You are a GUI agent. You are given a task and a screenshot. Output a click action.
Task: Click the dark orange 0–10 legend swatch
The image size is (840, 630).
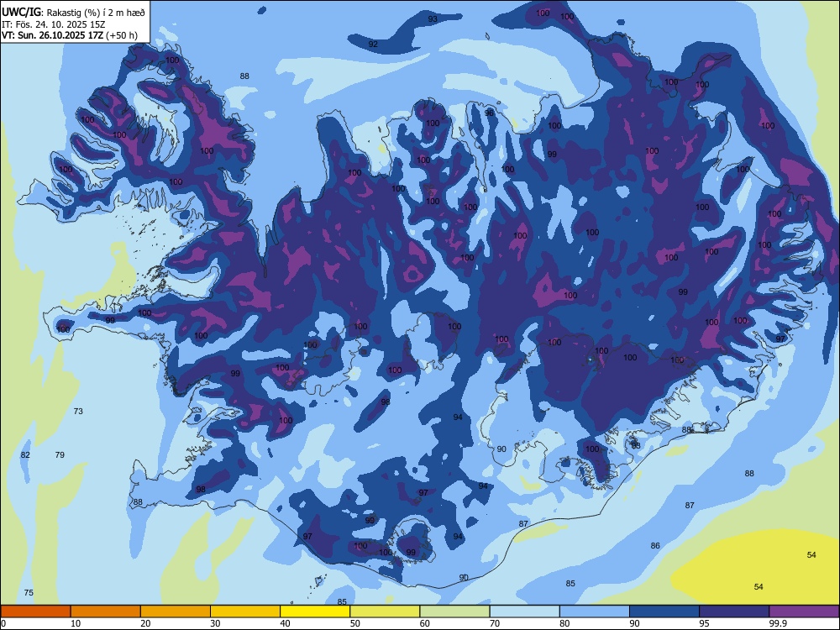(35, 612)
